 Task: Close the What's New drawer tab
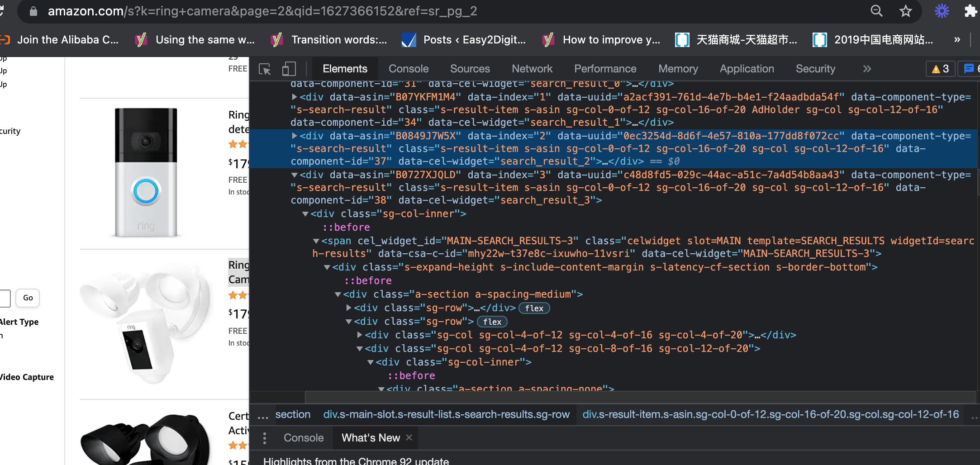pos(409,437)
